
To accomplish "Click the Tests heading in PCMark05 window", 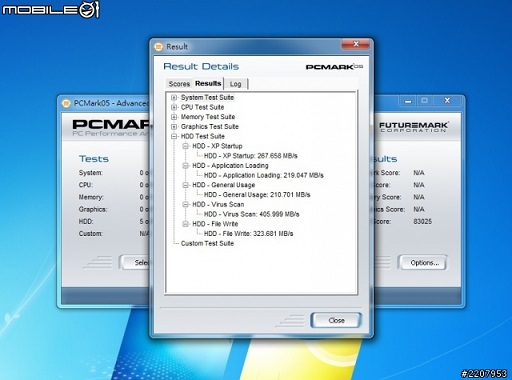I will (94, 159).
